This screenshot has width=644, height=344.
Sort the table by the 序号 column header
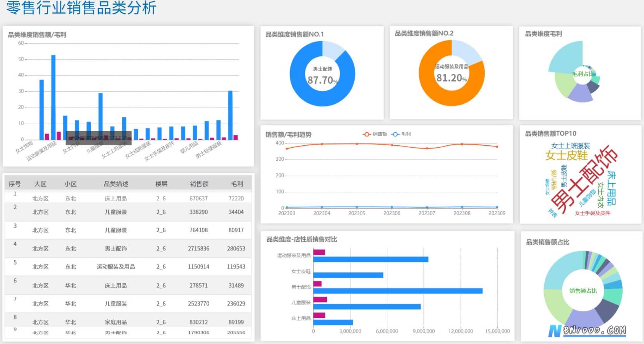[x=15, y=184]
